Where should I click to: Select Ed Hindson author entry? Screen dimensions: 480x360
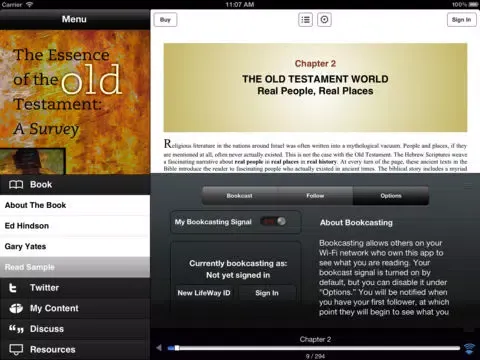pyautogui.click(x=75, y=226)
